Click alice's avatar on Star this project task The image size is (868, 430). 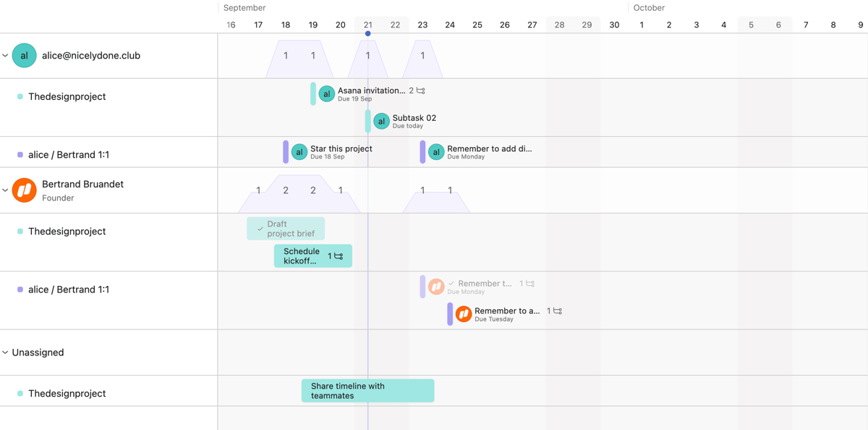[299, 152]
